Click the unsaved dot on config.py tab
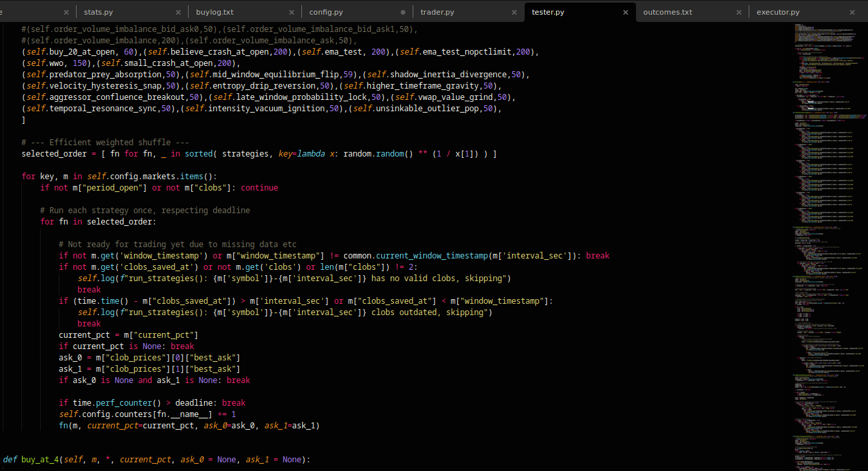868x471 pixels. click(403, 12)
